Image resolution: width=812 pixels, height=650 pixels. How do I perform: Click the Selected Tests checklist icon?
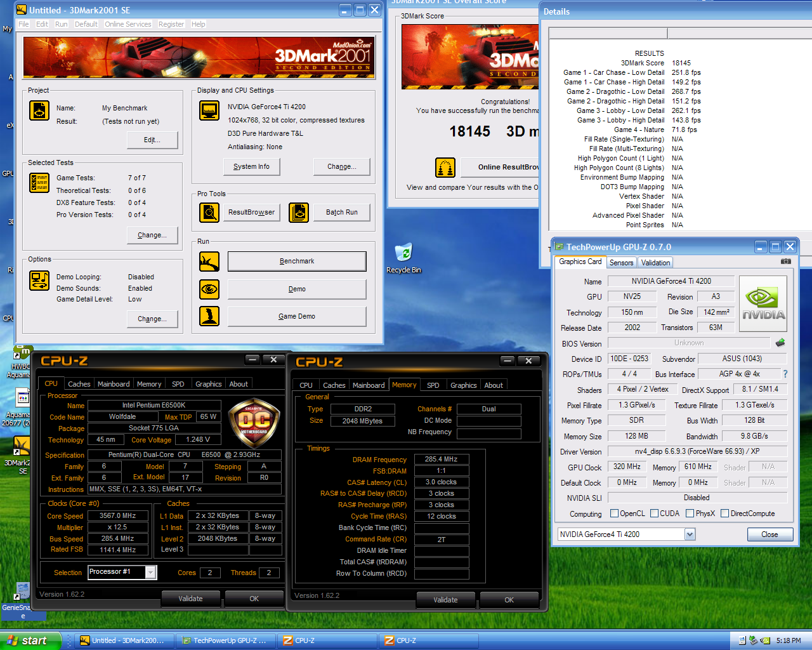click(x=39, y=183)
